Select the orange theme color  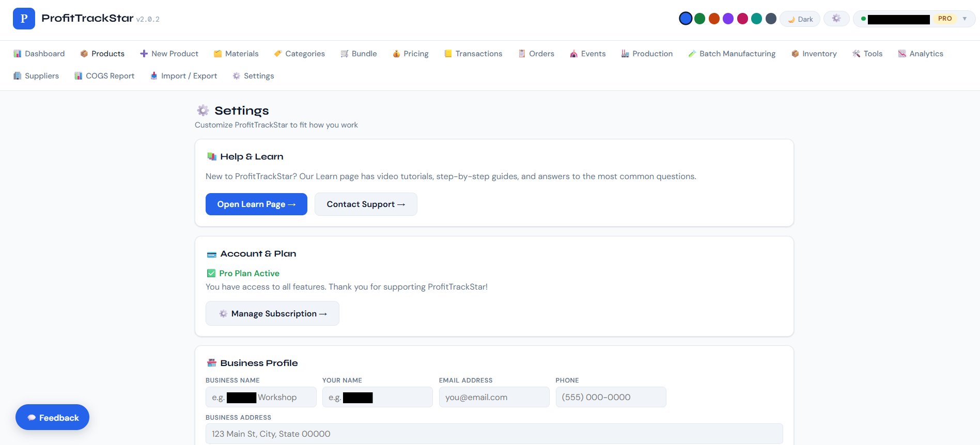pos(714,19)
